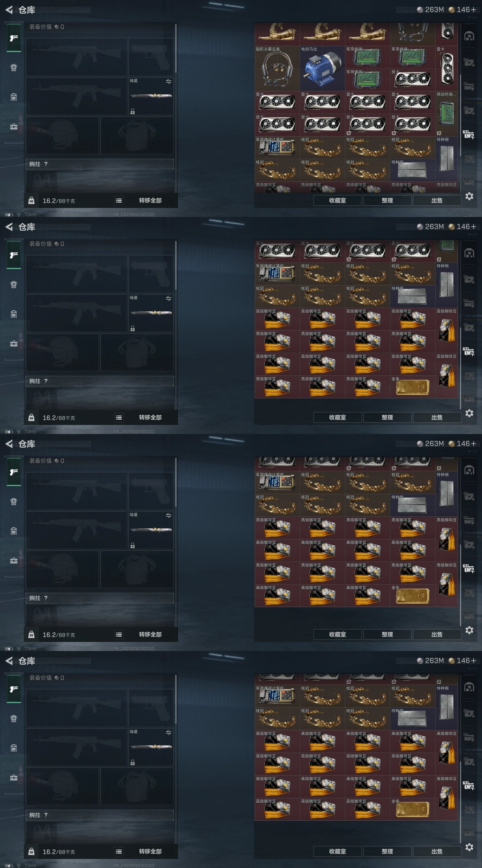
Task: Toggle the list view icon beside 转移全部
Action: (119, 200)
